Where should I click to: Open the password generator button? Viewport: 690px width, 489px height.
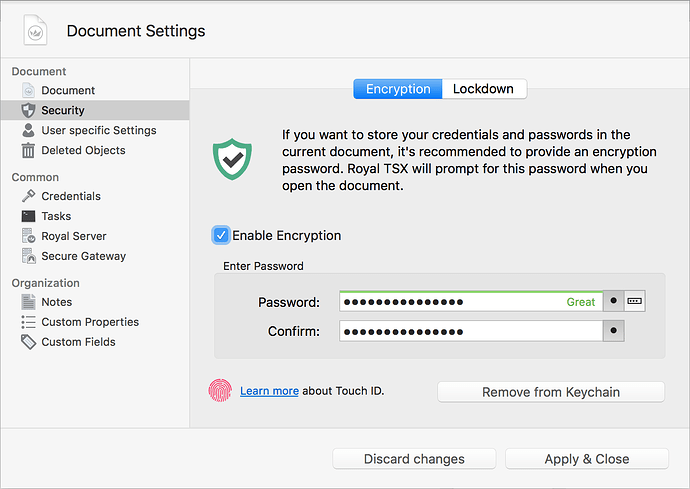coord(636,301)
